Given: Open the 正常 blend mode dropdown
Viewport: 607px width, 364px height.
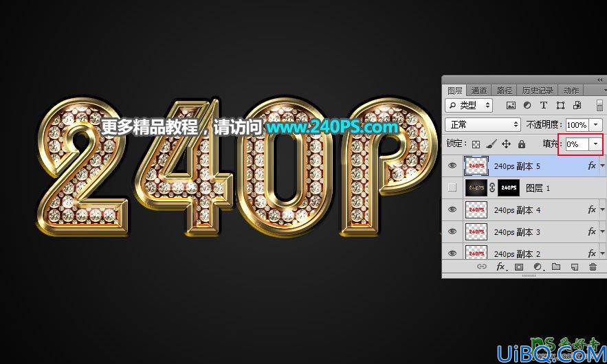Looking at the screenshot, I should (x=483, y=124).
